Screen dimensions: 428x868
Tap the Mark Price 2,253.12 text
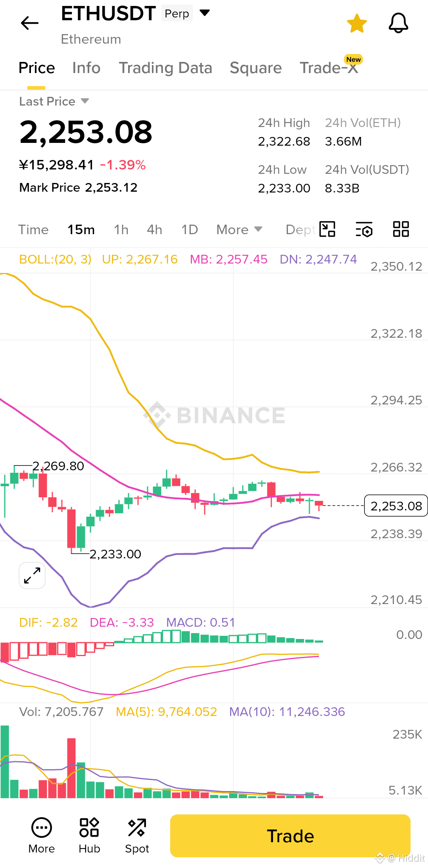78,187
